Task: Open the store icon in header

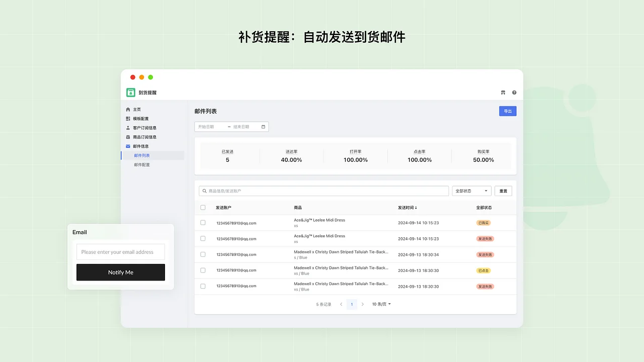Action: [503, 93]
